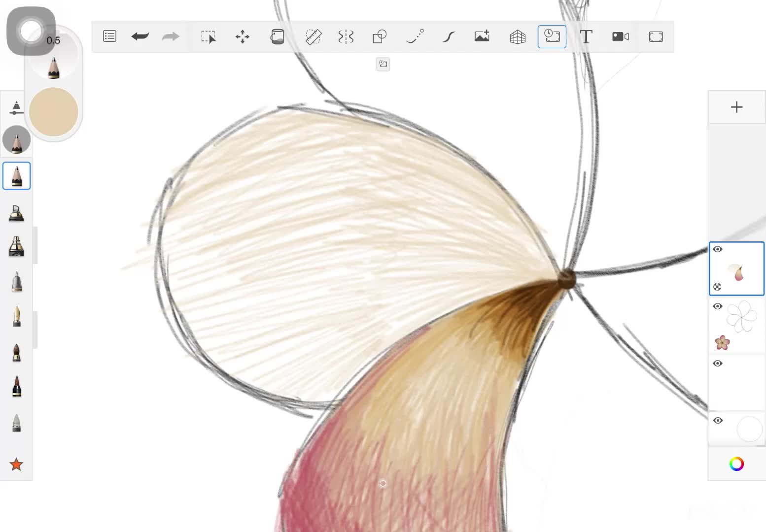Select the Steady Stroke curve tool
The image size is (766, 532).
pyautogui.click(x=449, y=36)
